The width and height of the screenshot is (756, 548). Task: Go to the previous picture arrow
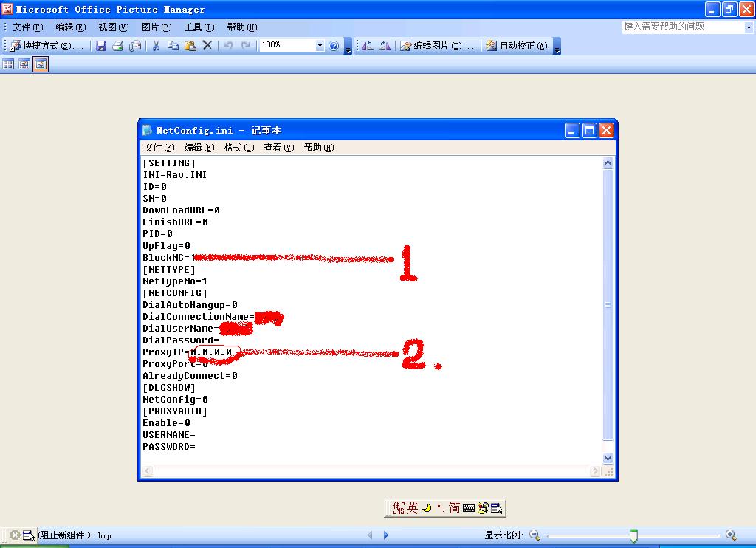(x=371, y=535)
